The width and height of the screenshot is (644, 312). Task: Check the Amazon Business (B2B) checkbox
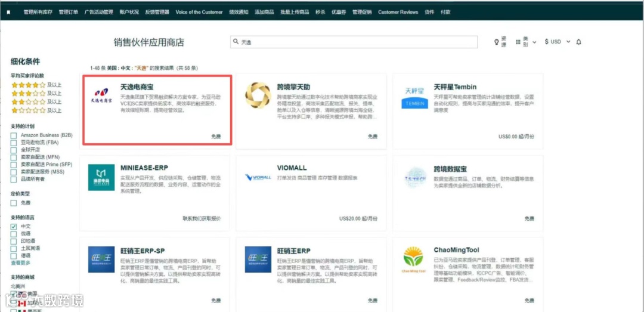pyautogui.click(x=14, y=135)
